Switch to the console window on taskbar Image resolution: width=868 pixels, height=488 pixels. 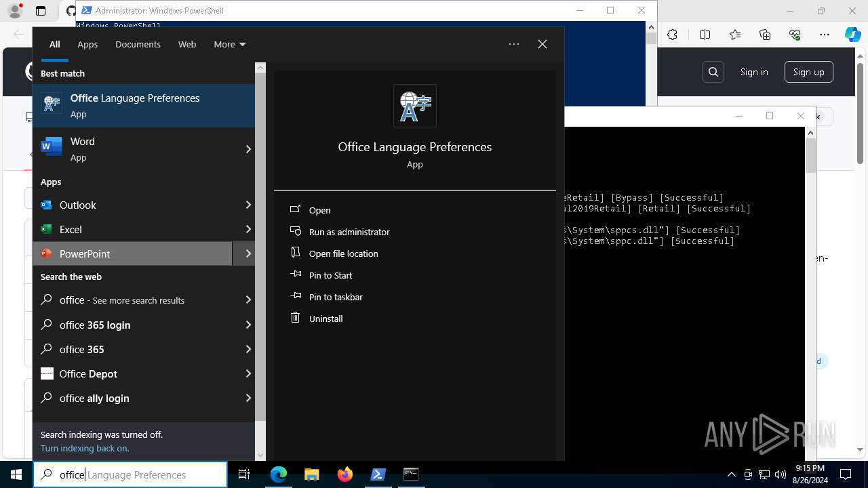click(x=411, y=474)
